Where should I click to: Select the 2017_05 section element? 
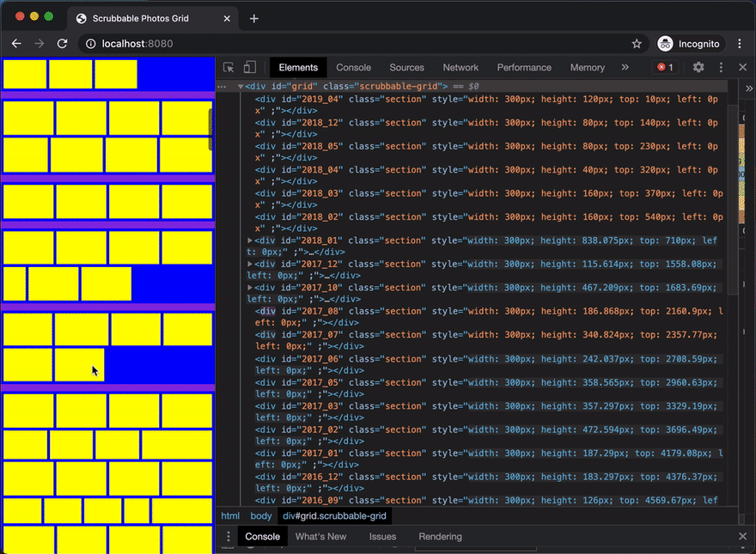pos(486,388)
